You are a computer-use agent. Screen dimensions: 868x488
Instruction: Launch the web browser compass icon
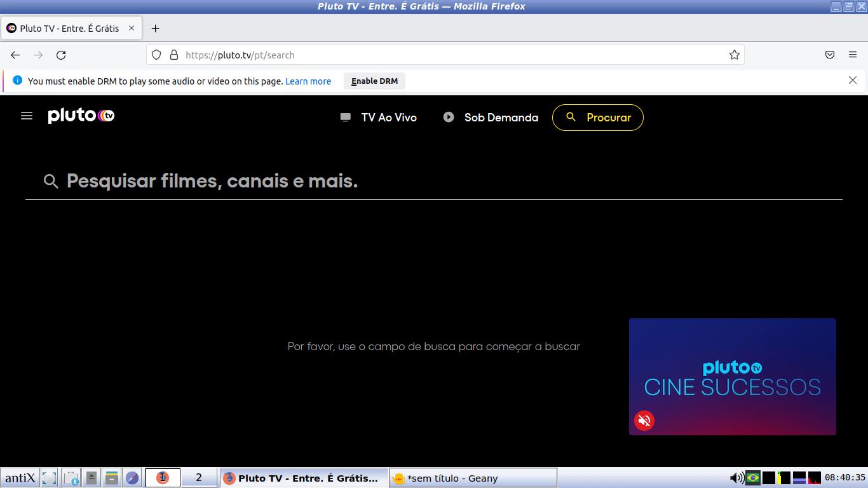pos(132,478)
